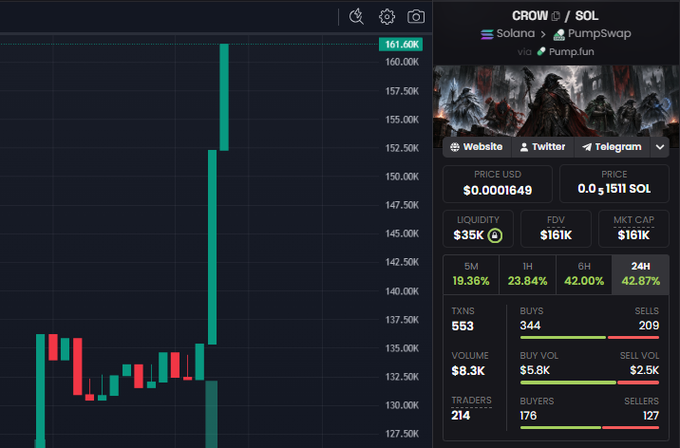Click the CROW token name text
680x448 pixels.
pyautogui.click(x=530, y=16)
